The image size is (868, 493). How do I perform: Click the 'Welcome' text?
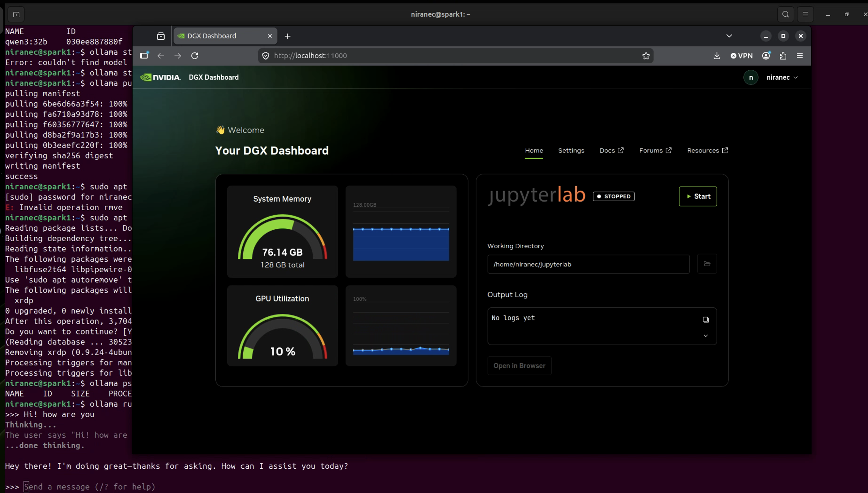(246, 130)
